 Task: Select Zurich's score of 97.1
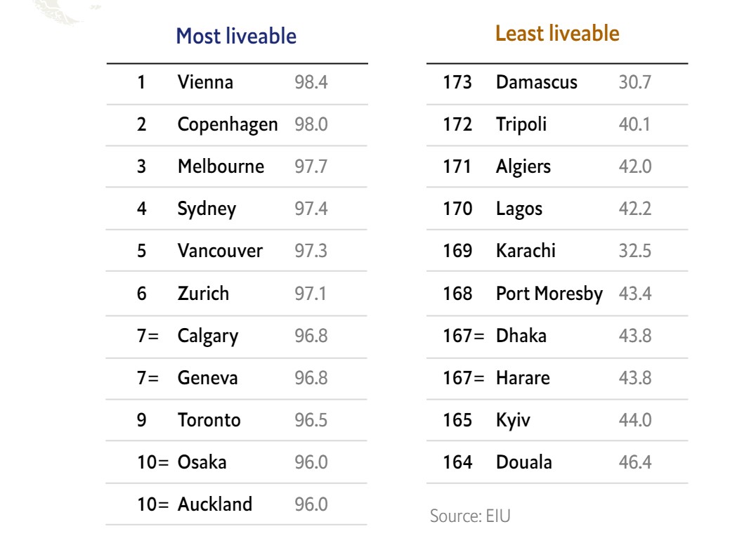click(x=311, y=293)
